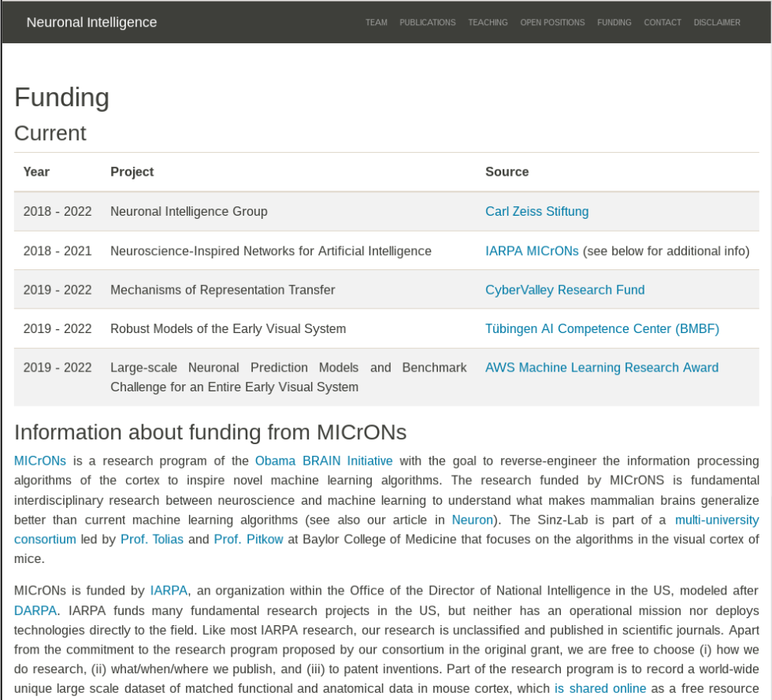Click 'Neuroscience-Inspired Networks for Artificial Intelligence' cell
The width and height of the screenshot is (772, 700).
(271, 251)
